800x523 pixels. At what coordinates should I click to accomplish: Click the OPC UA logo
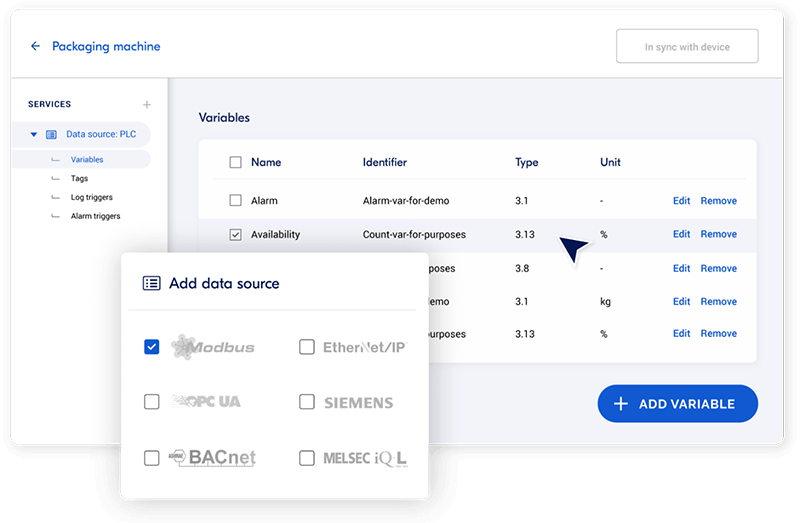[x=206, y=402]
